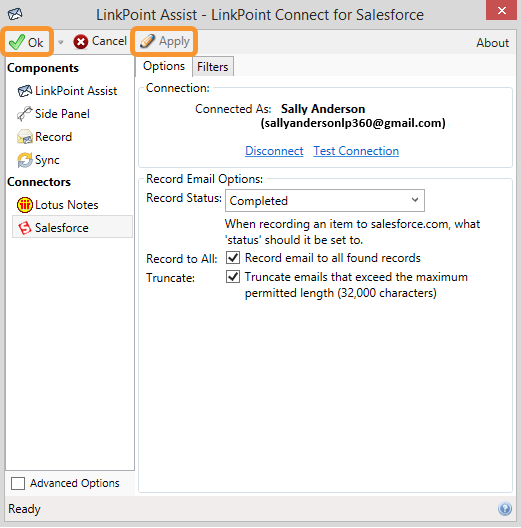Switch to the Filters tab
Viewport: 521px width, 528px height.
pos(213,67)
